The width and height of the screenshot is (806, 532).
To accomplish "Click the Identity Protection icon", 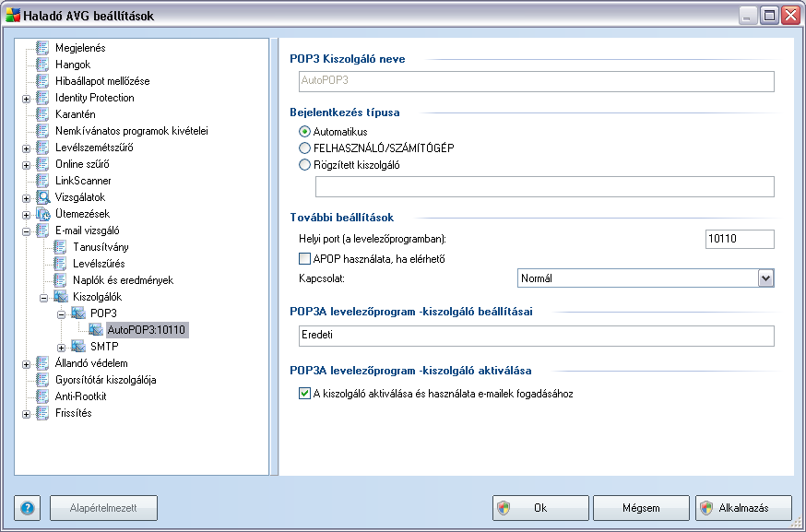I will [42, 98].
